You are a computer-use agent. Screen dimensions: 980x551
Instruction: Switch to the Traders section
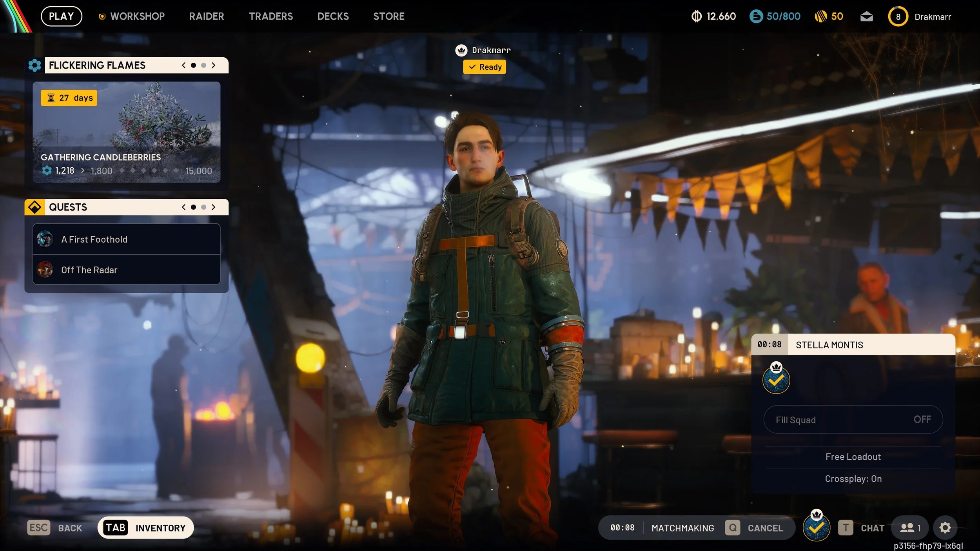pyautogui.click(x=271, y=16)
